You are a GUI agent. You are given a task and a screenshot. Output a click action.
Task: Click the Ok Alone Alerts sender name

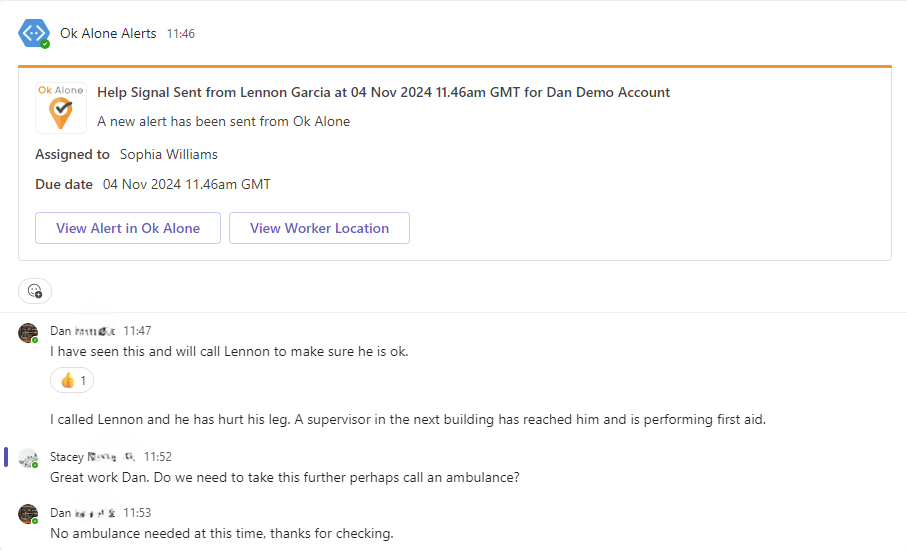pyautogui.click(x=108, y=34)
